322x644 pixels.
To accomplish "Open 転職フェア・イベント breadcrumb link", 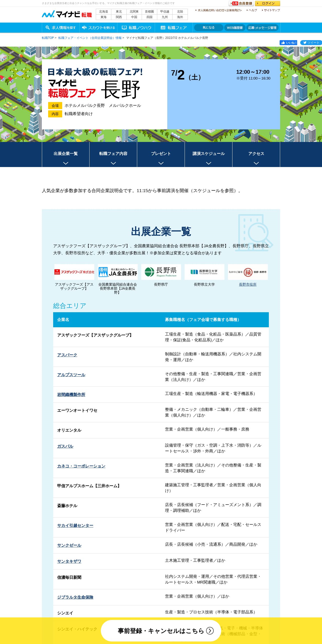I will point(90,38).
